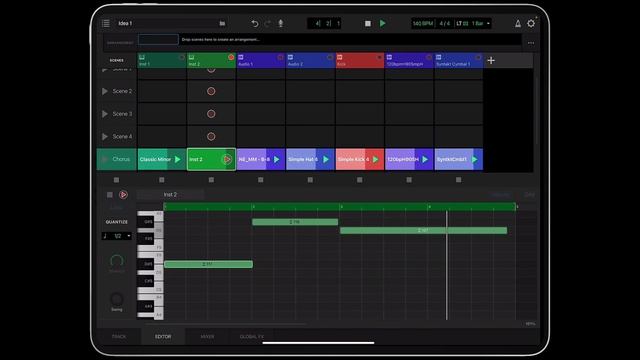Switch to the Global FX tab
This screenshot has width=640, height=360.
coord(252,337)
